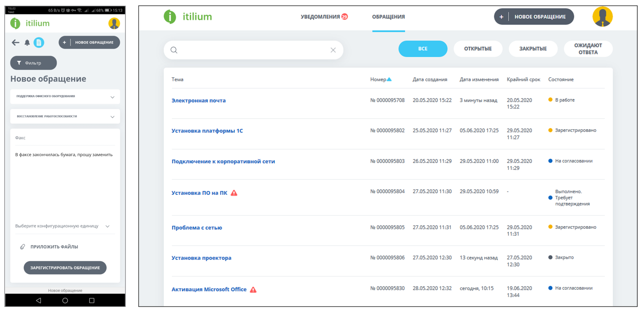The image size is (644, 313).
Task: Tap the paperclip attach icon
Action: [22, 247]
